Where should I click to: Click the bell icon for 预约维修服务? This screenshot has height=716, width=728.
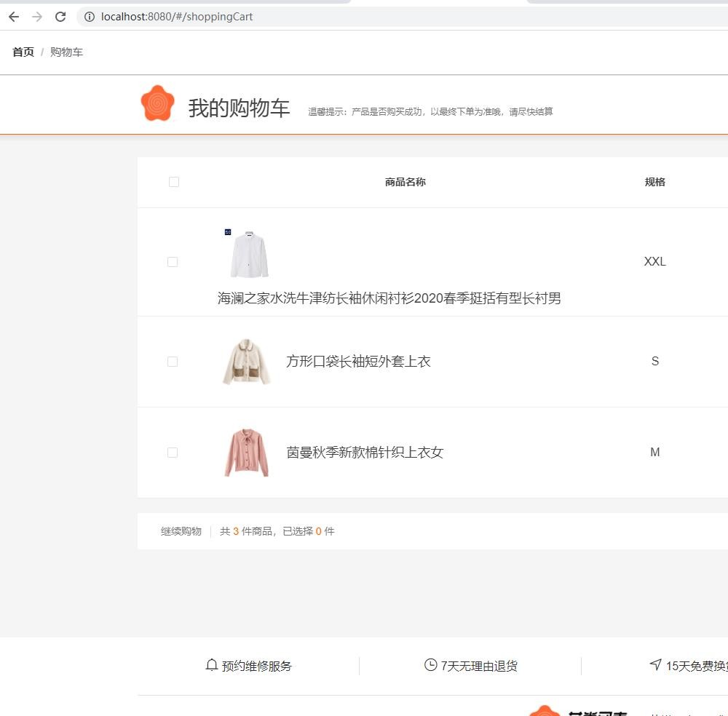click(x=212, y=665)
